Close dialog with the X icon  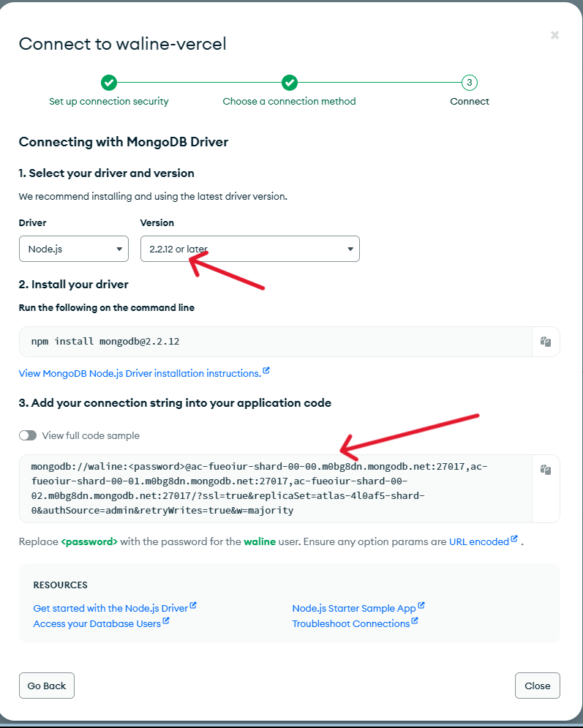554,35
